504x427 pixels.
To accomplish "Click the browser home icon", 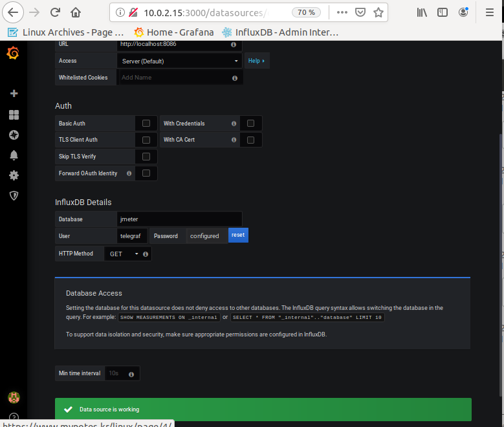I will [76, 12].
